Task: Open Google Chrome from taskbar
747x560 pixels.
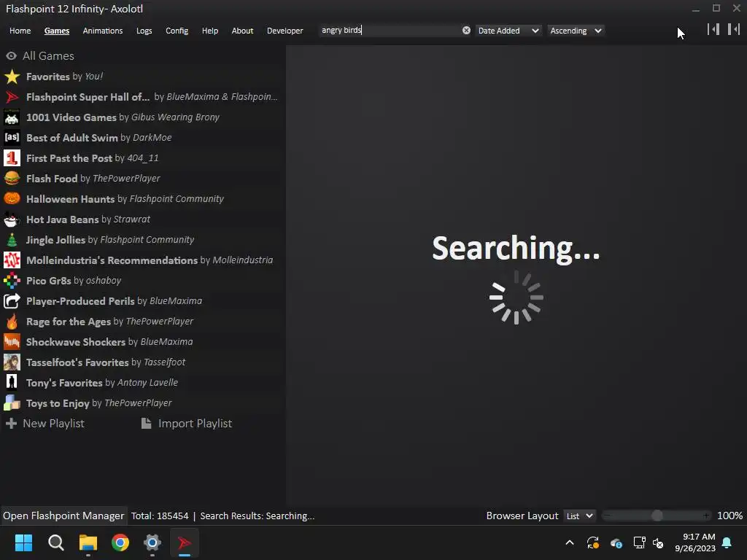Action: pyautogui.click(x=120, y=542)
